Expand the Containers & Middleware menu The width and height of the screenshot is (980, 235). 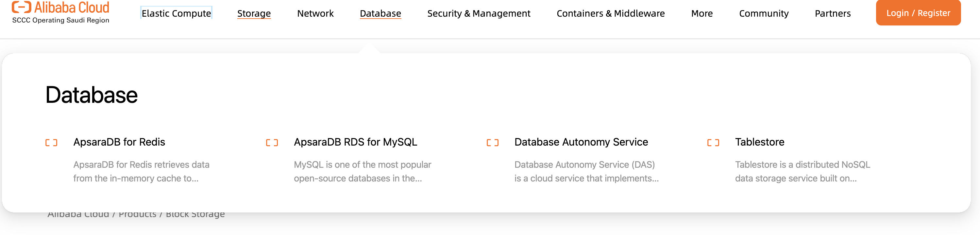click(610, 13)
